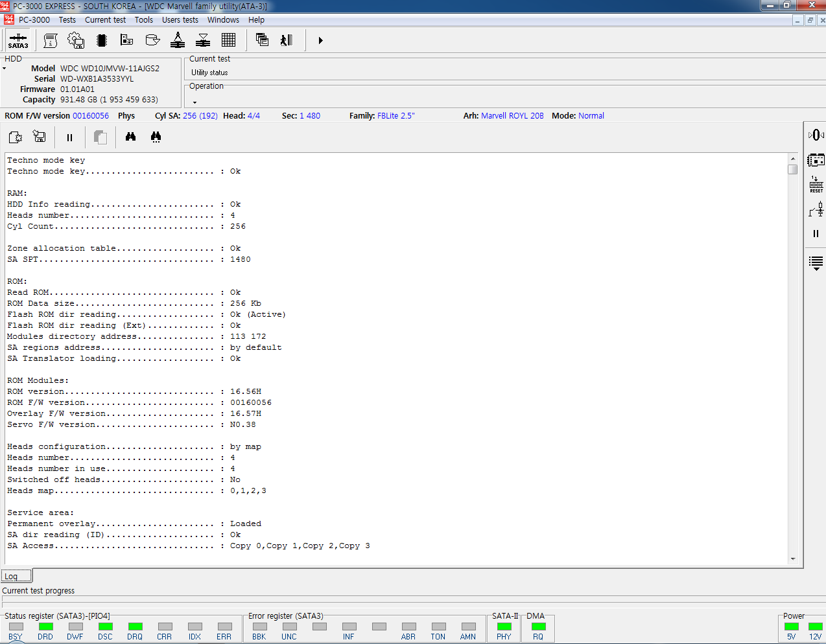Expand the HDD panel dropdown arrow

(5, 69)
